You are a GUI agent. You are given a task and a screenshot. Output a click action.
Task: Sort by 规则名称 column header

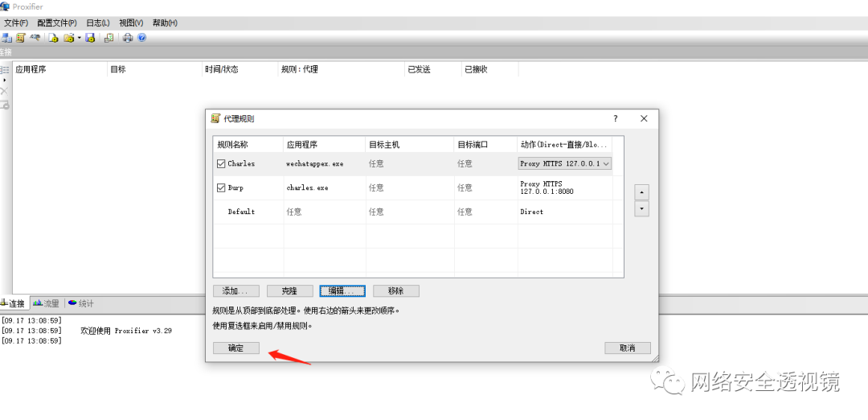point(248,145)
